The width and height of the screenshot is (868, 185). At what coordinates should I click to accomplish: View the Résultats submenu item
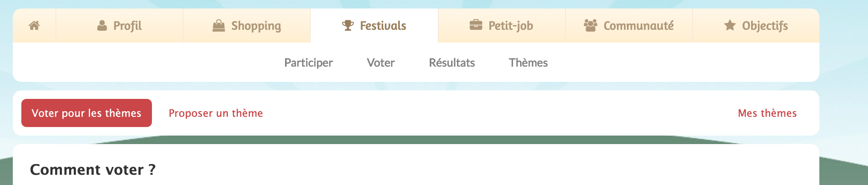451,63
